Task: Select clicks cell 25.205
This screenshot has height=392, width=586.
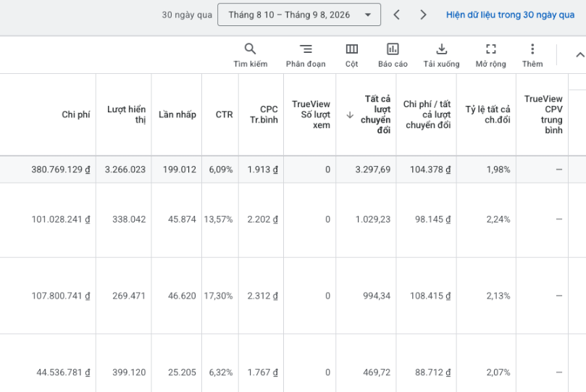Action: coord(182,372)
